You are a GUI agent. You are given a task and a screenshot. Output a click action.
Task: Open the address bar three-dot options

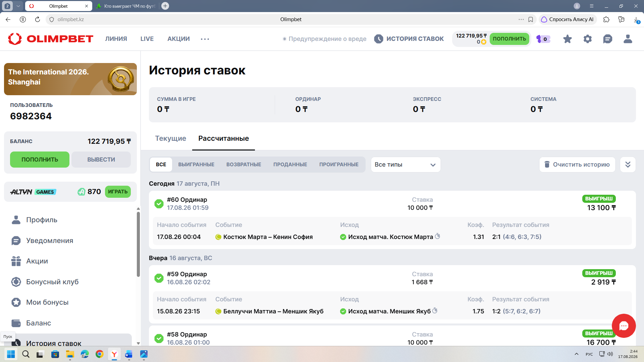point(521,19)
